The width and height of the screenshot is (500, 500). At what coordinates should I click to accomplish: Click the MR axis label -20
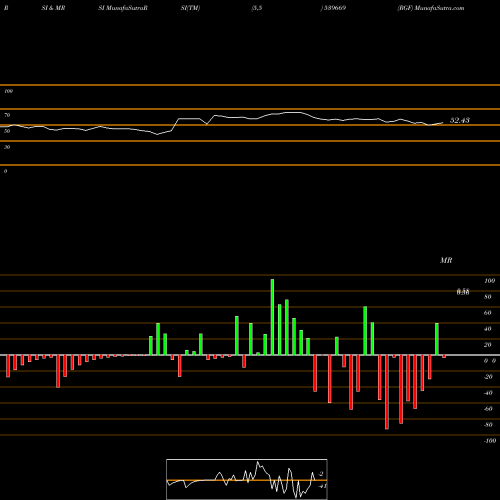tap(488, 377)
